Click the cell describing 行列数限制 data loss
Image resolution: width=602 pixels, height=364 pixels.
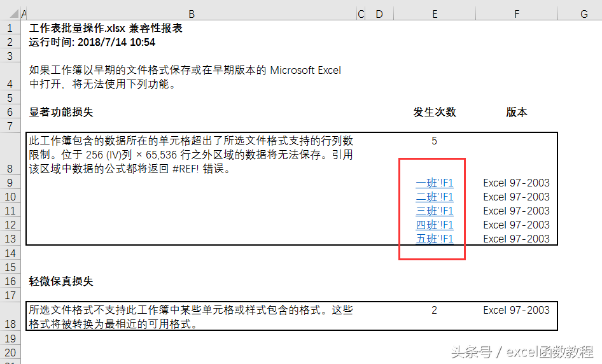191,155
